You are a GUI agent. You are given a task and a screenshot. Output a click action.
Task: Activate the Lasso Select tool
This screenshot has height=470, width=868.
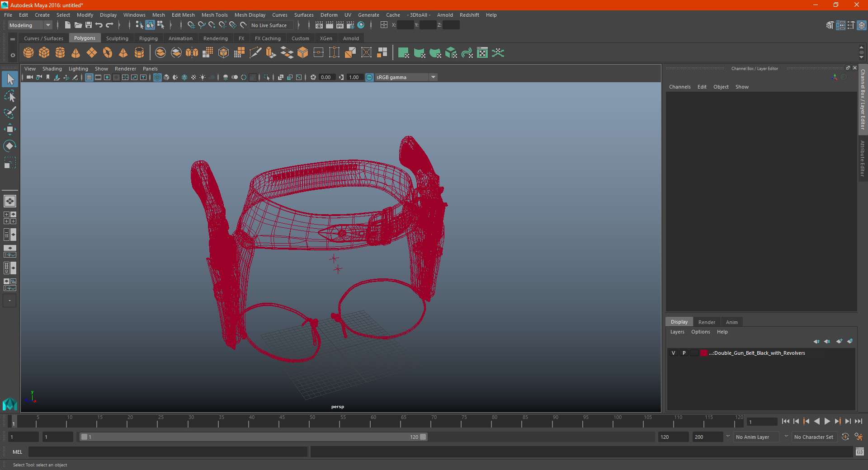10,96
